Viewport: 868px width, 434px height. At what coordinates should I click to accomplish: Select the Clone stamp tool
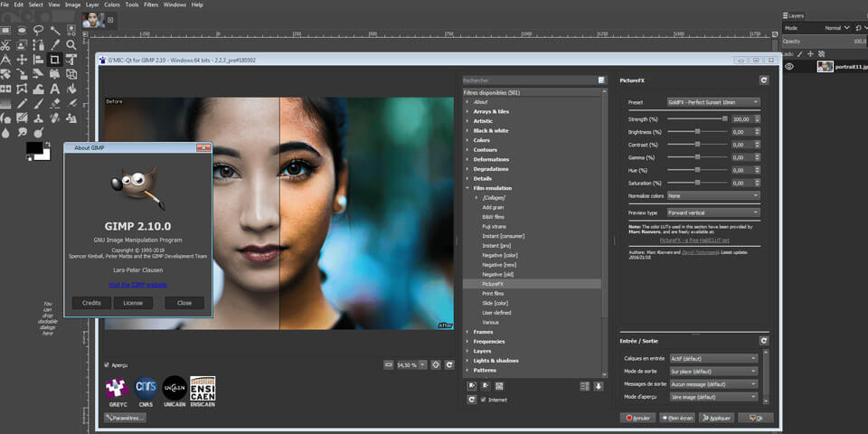38,118
